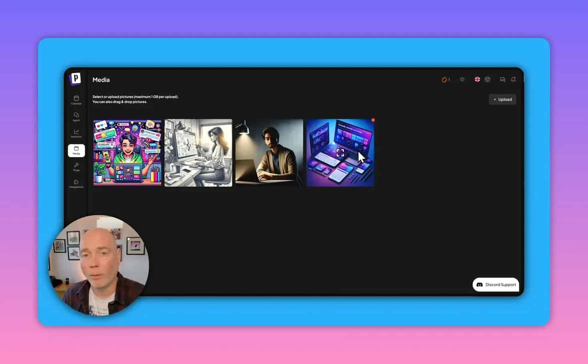Click the circular icon right of the flag
Screen dimensions: 588x364
[x=488, y=80]
